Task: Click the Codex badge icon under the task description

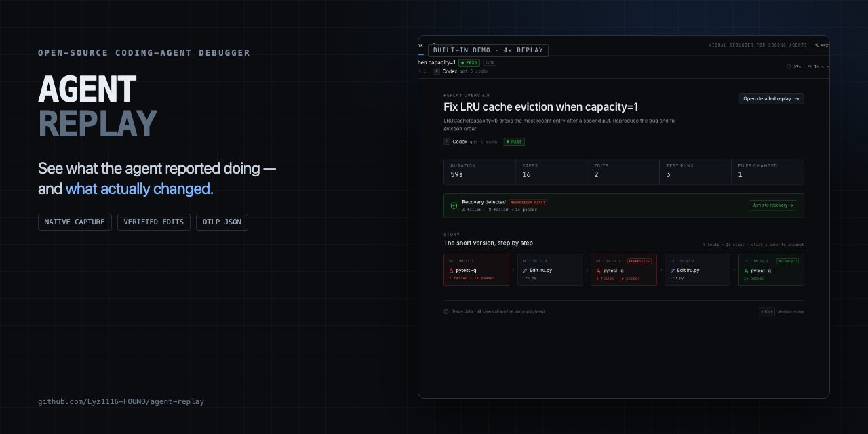Action: pyautogui.click(x=447, y=142)
